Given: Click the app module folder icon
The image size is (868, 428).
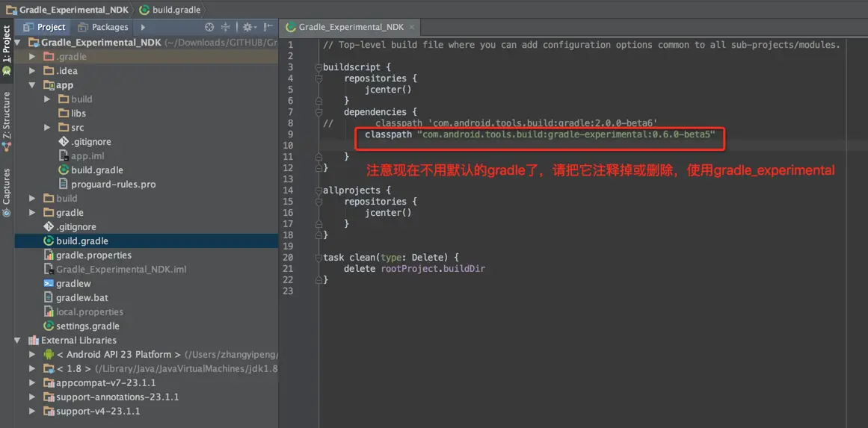Looking at the screenshot, I should pyautogui.click(x=49, y=85).
